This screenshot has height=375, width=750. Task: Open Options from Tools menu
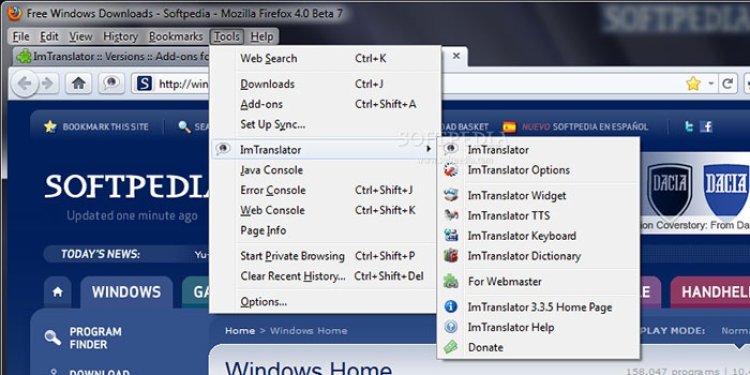point(325,302)
